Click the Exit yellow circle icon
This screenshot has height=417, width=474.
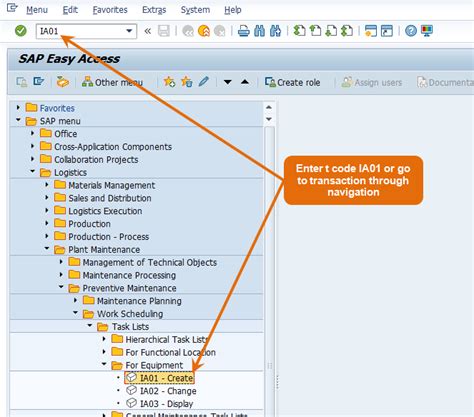(204, 31)
